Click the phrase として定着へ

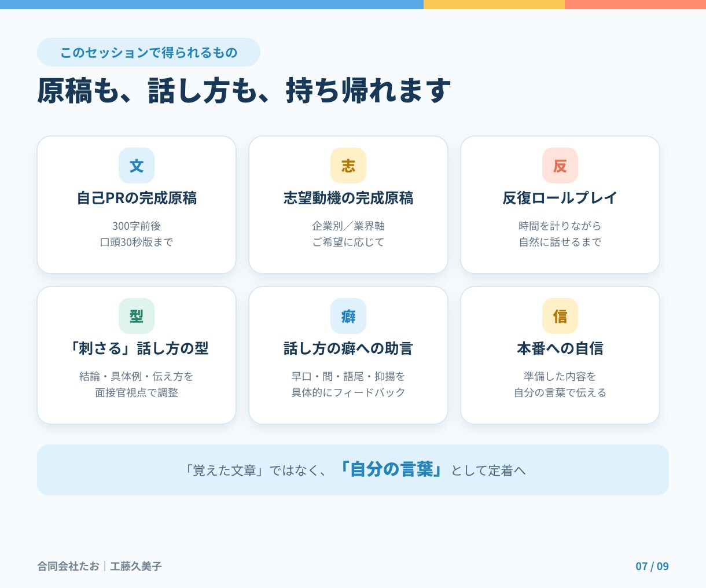[x=488, y=471]
